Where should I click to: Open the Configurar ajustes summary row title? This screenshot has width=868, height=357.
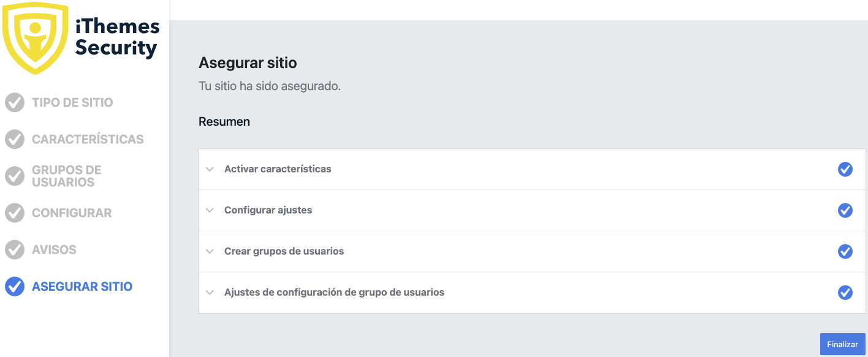268,210
